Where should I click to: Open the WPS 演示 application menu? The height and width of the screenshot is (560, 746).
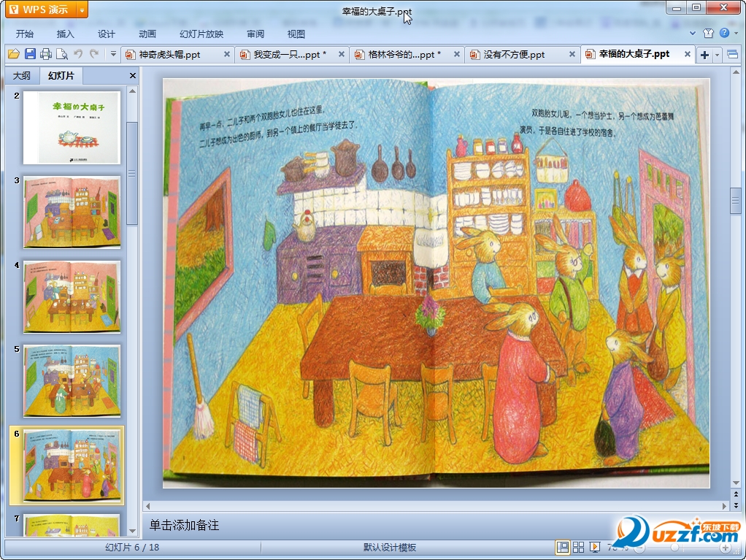pos(41,9)
